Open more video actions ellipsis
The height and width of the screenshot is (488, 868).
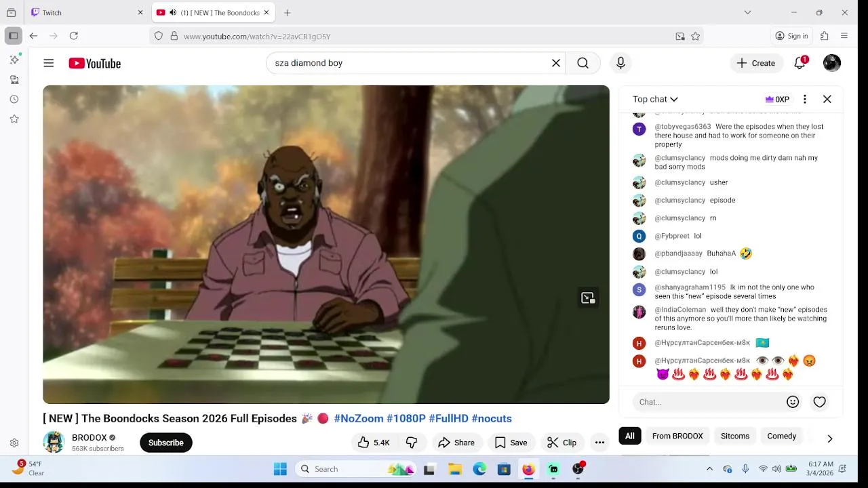point(599,443)
